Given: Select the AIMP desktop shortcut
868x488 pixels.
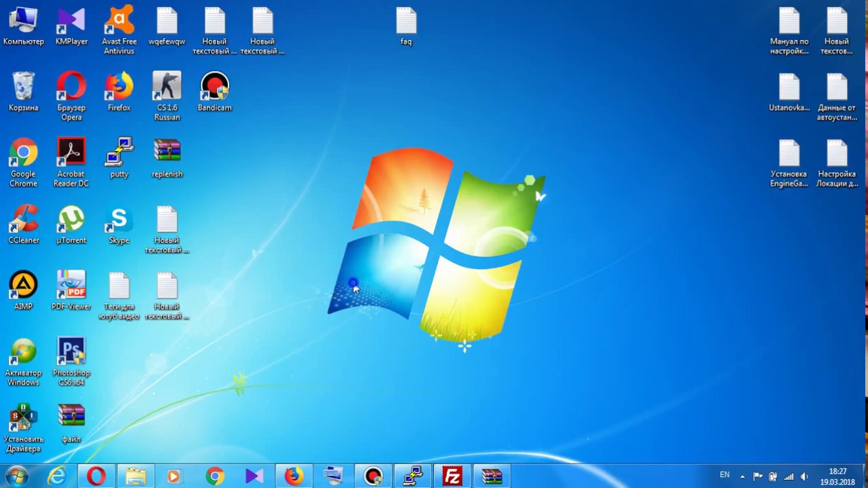Looking at the screenshot, I should click(23, 291).
